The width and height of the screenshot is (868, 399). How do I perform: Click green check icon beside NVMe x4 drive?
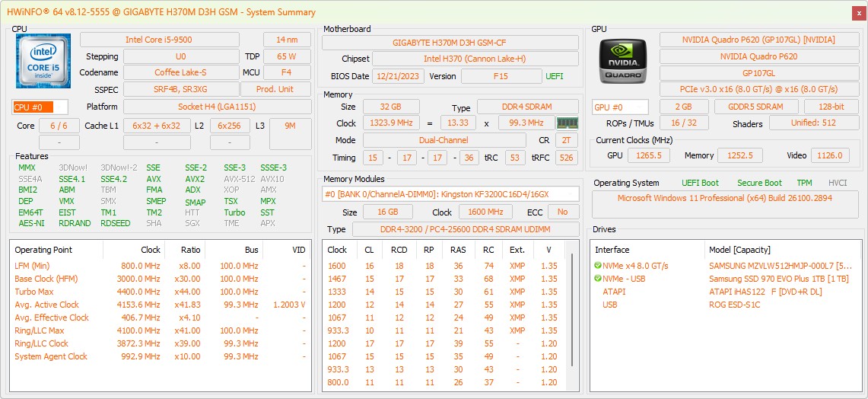coord(598,266)
